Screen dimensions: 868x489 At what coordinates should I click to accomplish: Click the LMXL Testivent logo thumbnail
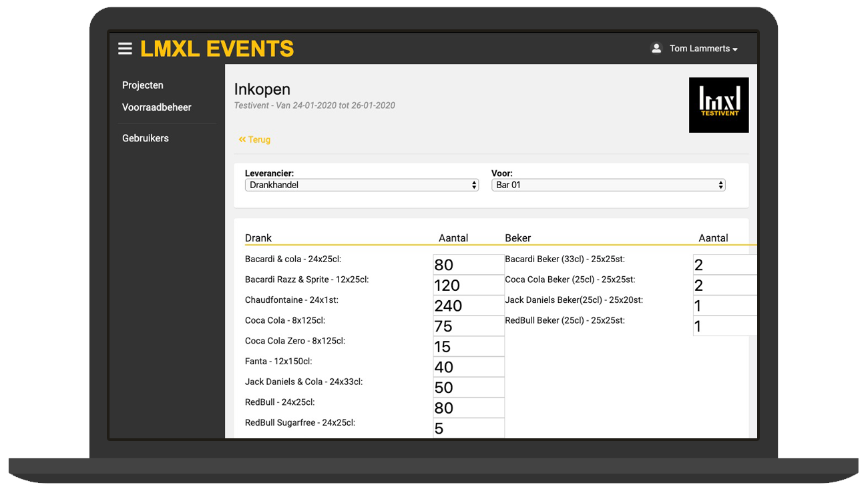coord(718,105)
